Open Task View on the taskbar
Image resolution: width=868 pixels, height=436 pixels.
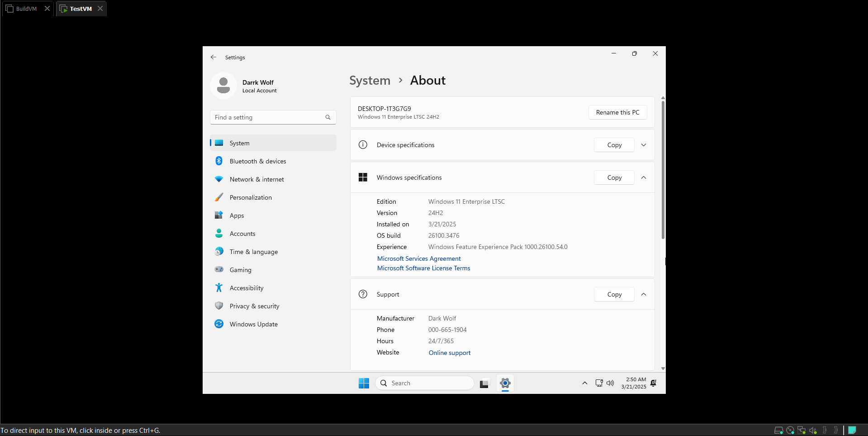(484, 383)
